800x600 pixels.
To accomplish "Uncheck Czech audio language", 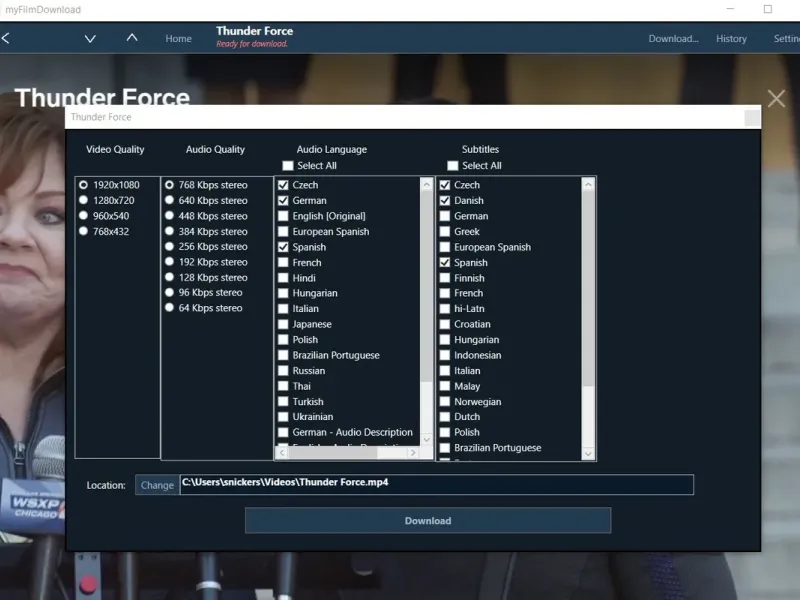I will [x=283, y=185].
